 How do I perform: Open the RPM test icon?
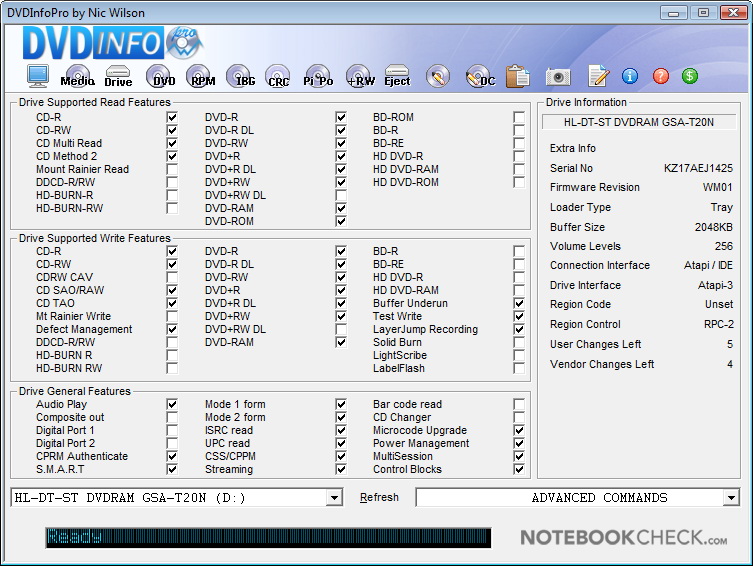(x=201, y=76)
